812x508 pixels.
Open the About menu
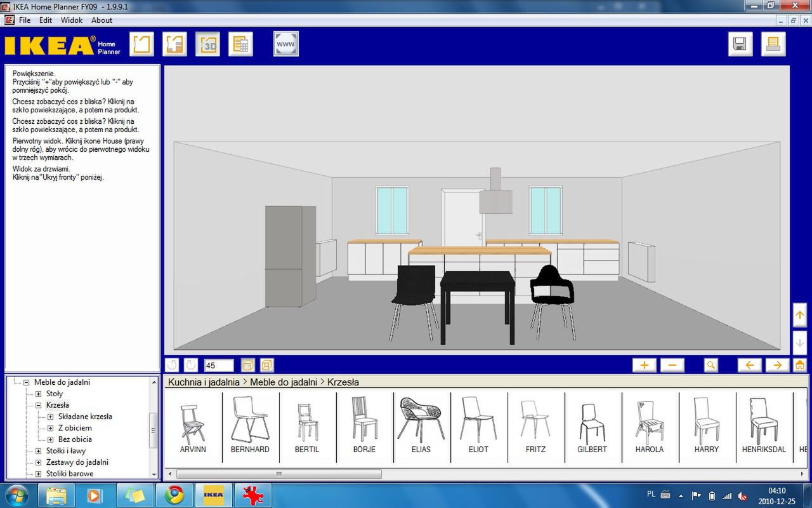[101, 20]
